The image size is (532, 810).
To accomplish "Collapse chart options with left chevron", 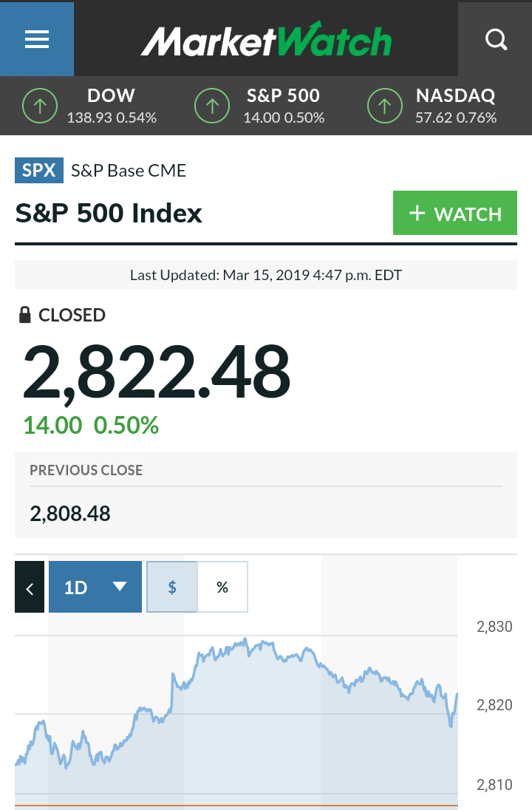I will coord(30,587).
